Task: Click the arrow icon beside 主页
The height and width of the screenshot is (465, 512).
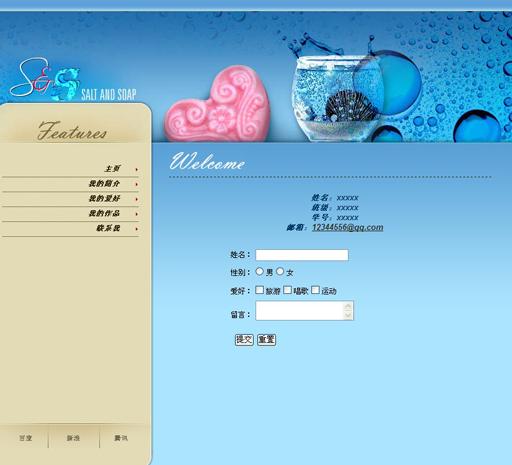Action: tap(137, 170)
